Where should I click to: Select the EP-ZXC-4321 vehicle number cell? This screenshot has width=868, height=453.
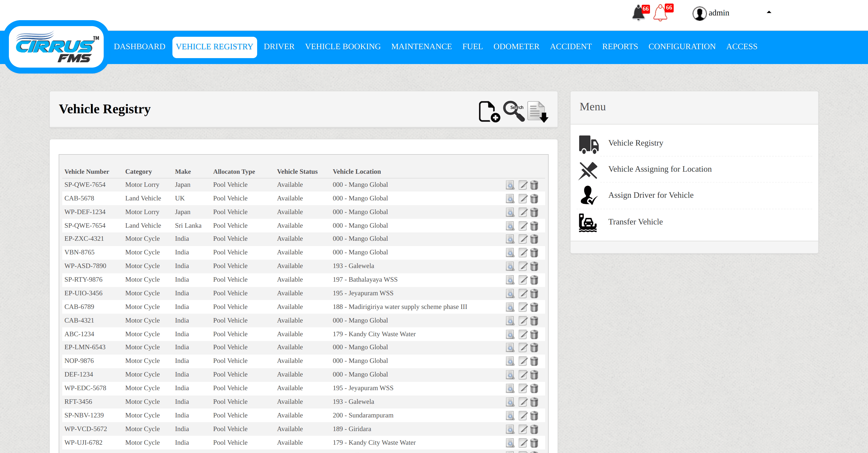click(x=84, y=238)
